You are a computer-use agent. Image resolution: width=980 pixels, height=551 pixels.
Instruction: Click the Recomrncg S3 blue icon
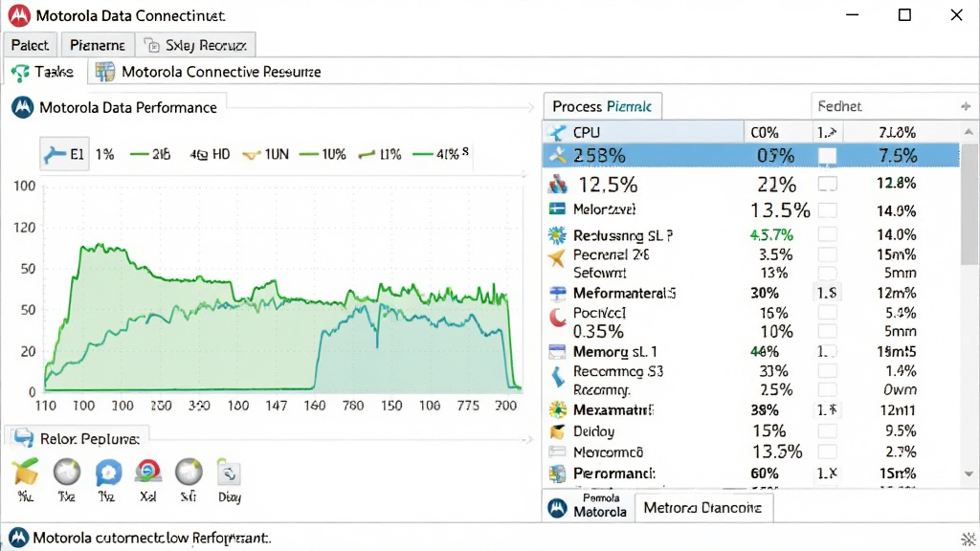pyautogui.click(x=557, y=376)
